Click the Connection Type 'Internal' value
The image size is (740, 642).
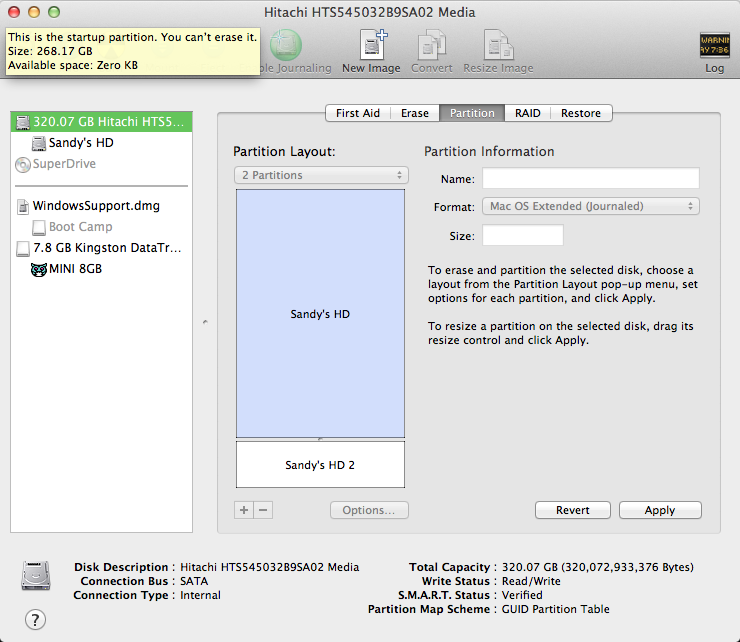(x=200, y=595)
